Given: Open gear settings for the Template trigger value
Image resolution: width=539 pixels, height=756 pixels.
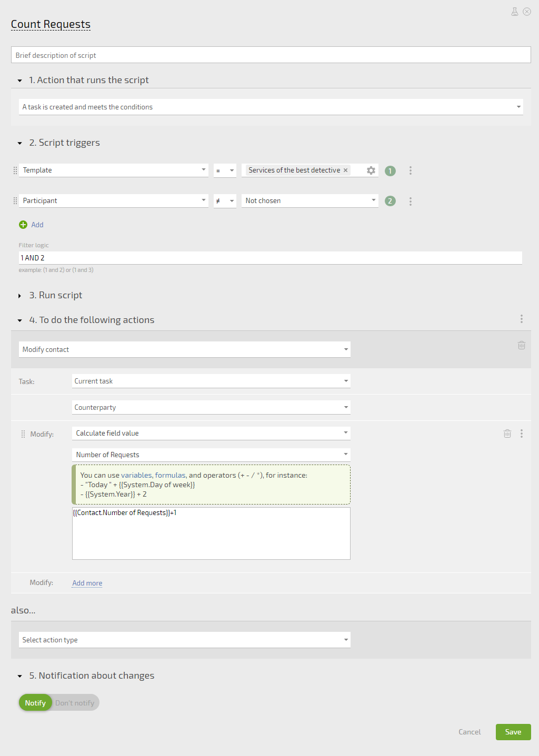Looking at the screenshot, I should pos(371,170).
